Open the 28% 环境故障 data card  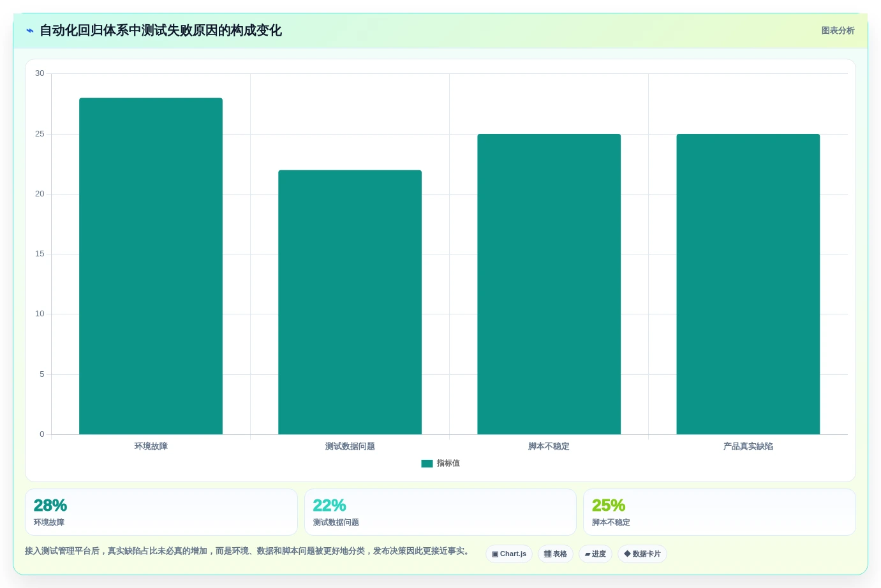tap(161, 512)
